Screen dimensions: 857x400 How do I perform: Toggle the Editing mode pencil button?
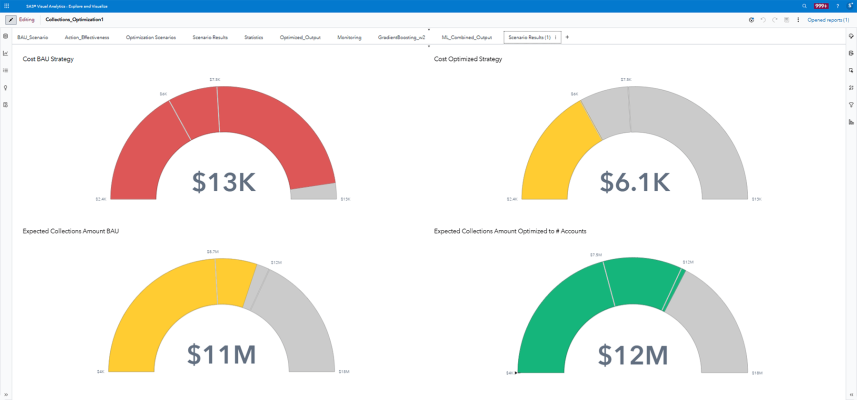click(11, 20)
